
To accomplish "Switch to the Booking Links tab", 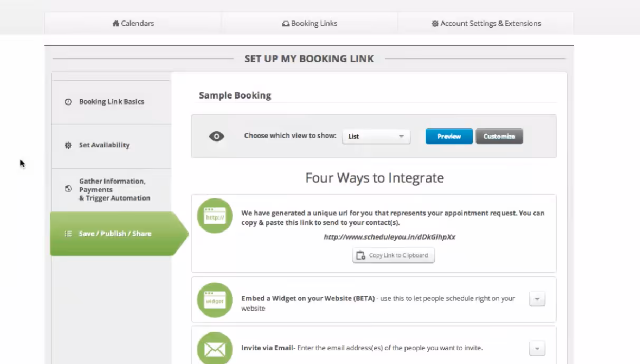I will point(309,23).
